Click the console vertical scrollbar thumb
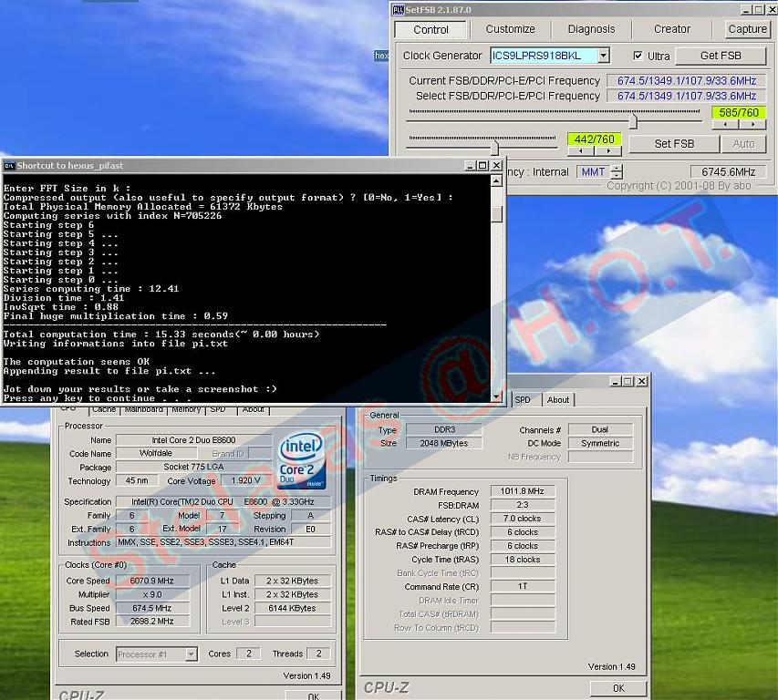Image resolution: width=778 pixels, height=700 pixels. coord(496,214)
